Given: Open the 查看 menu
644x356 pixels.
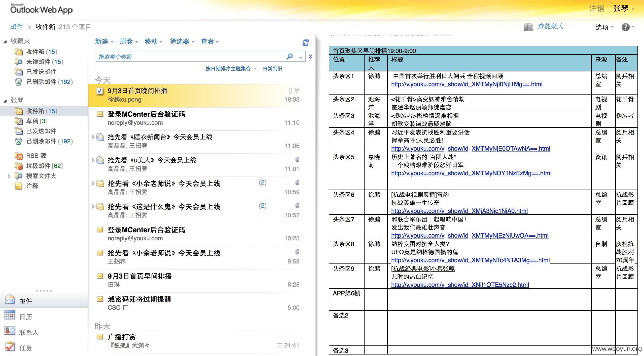Looking at the screenshot, I should (210, 41).
